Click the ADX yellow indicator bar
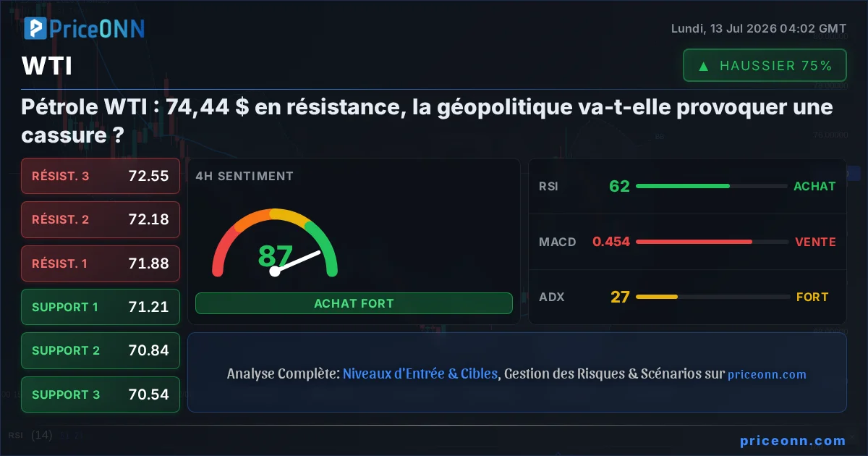This screenshot has height=456, width=868. [656, 297]
